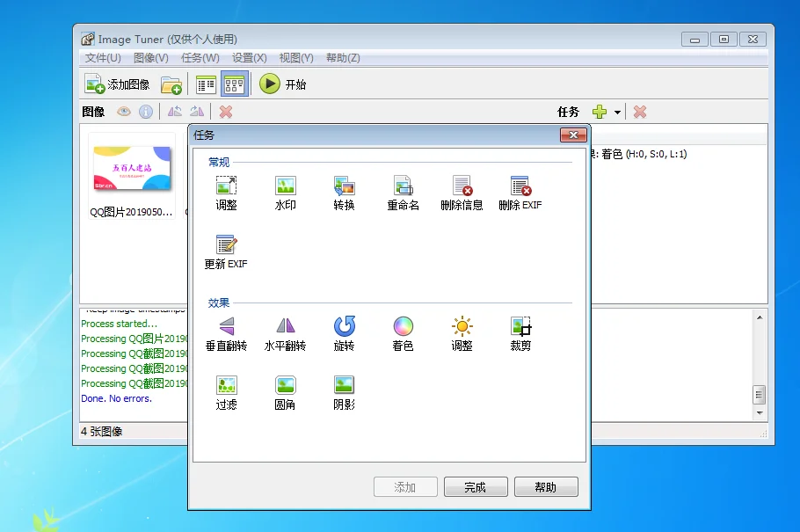Click the 'Done. No errors.' log line
Image resolution: width=800 pixels, height=532 pixels.
coord(116,398)
